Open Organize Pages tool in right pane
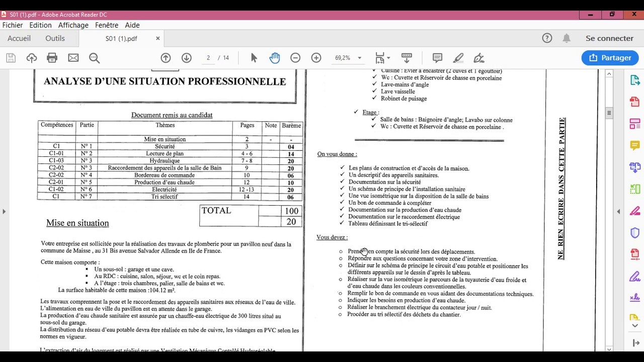Image resolution: width=644 pixels, height=362 pixels. (634, 189)
